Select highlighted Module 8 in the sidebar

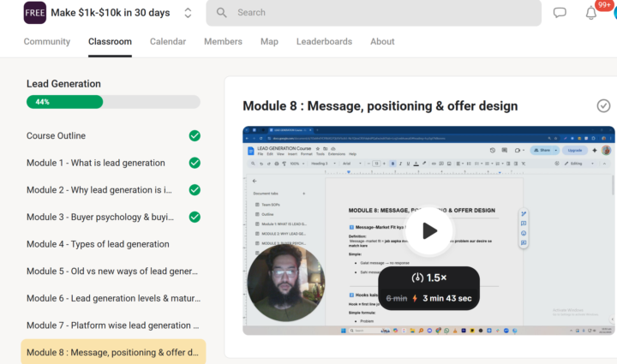113,352
